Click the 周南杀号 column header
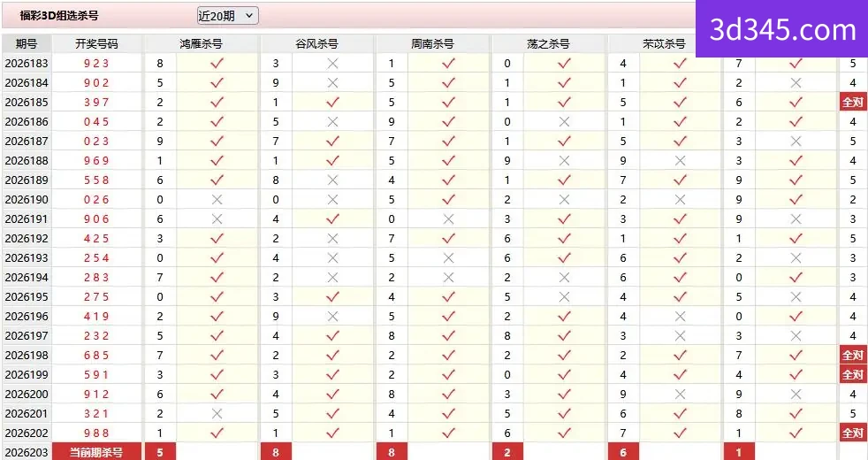This screenshot has width=868, height=460. point(432,43)
